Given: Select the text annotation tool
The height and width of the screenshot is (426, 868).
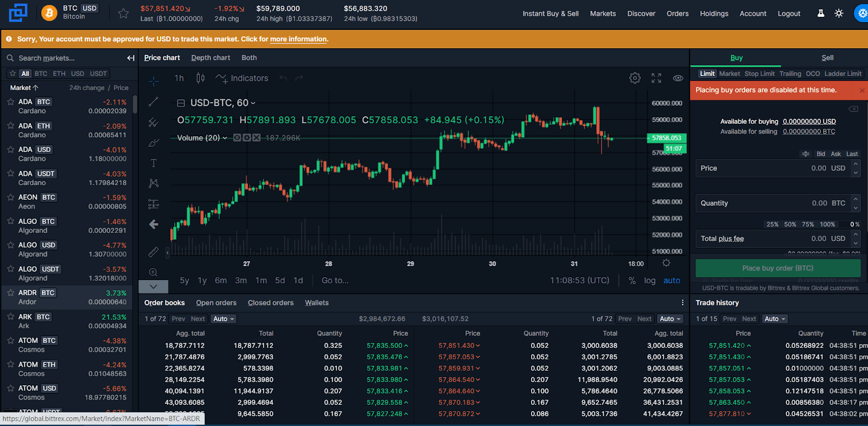Looking at the screenshot, I should click(154, 163).
